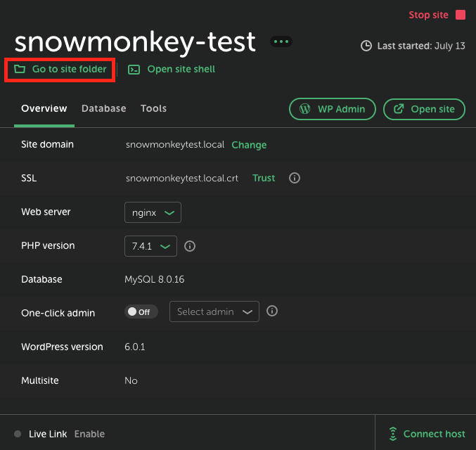Viewport: 476px width, 450px height.
Task: Toggle the One-click admin switch
Action: click(141, 312)
